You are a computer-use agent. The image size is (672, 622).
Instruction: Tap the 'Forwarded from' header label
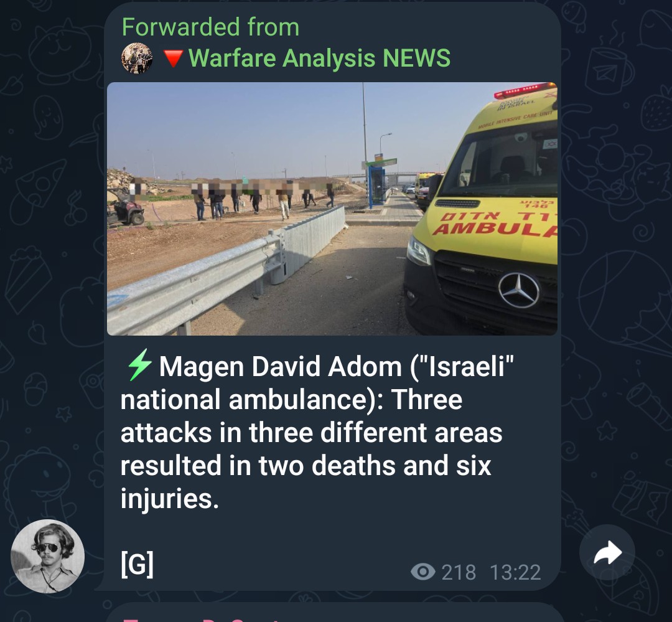pos(210,27)
